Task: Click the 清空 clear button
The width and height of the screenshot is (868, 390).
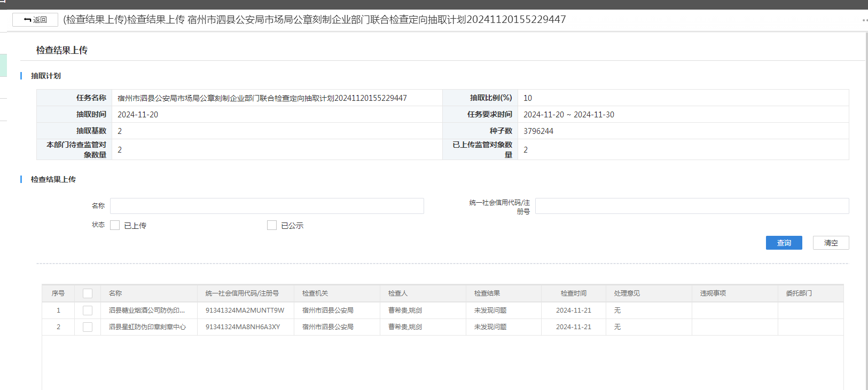Action: [x=831, y=243]
